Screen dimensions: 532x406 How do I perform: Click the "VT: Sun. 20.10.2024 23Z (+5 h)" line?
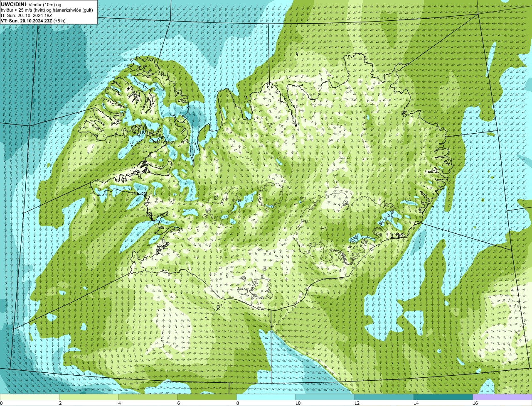click(x=33, y=20)
